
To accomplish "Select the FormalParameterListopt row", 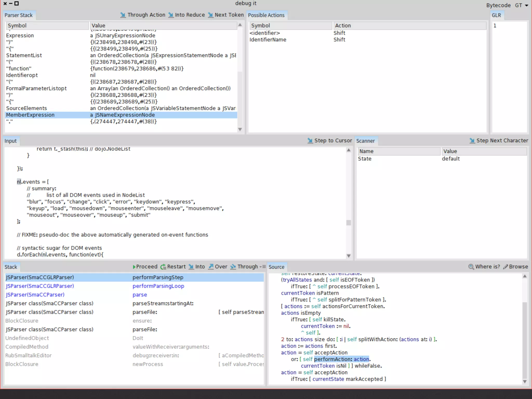I will pyautogui.click(x=121, y=88).
